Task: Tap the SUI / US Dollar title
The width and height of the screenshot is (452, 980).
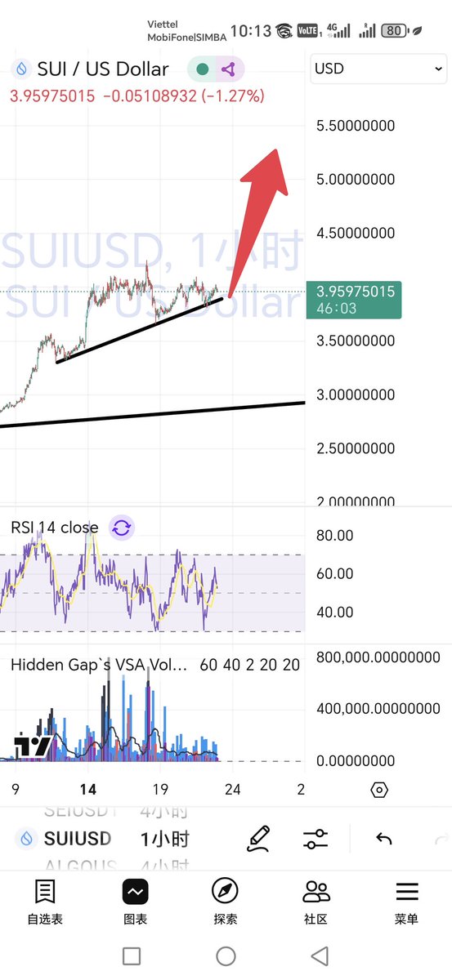Action: tap(103, 69)
